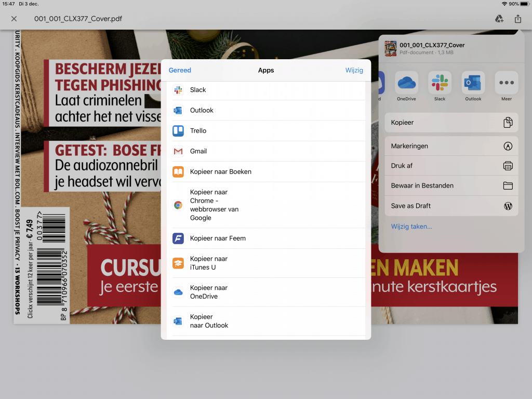Tap Bewaar in Bestanden
This screenshot has width=532, height=399.
click(451, 185)
